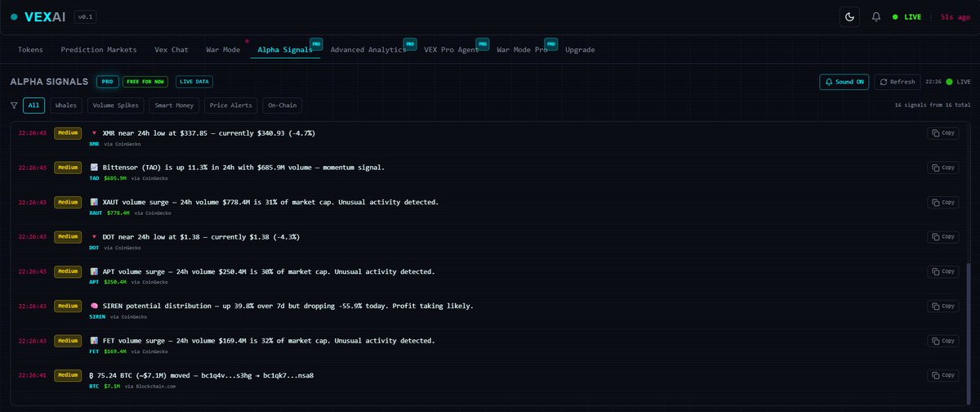Viewport: 980px width, 412px height.
Task: Open Advanced Analytics tab
Action: point(368,50)
